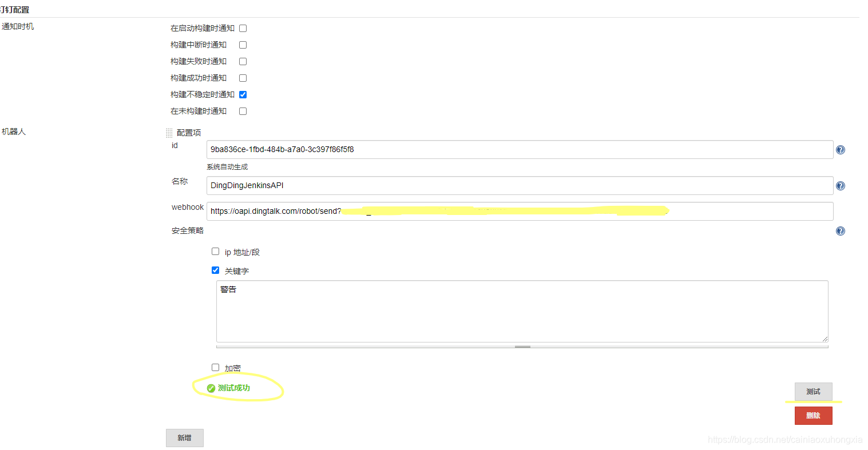The image size is (868, 450).
Task: Click the 通知时机 label
Action: (18, 26)
